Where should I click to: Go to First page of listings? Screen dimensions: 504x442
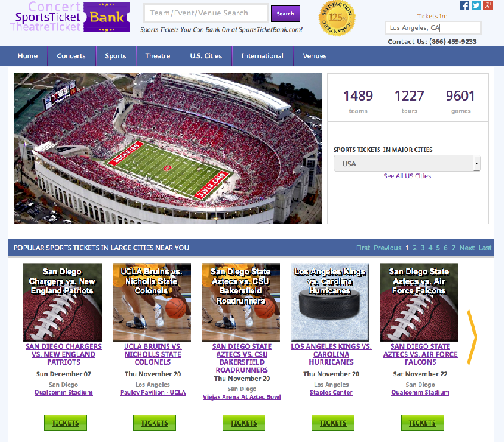coord(363,248)
